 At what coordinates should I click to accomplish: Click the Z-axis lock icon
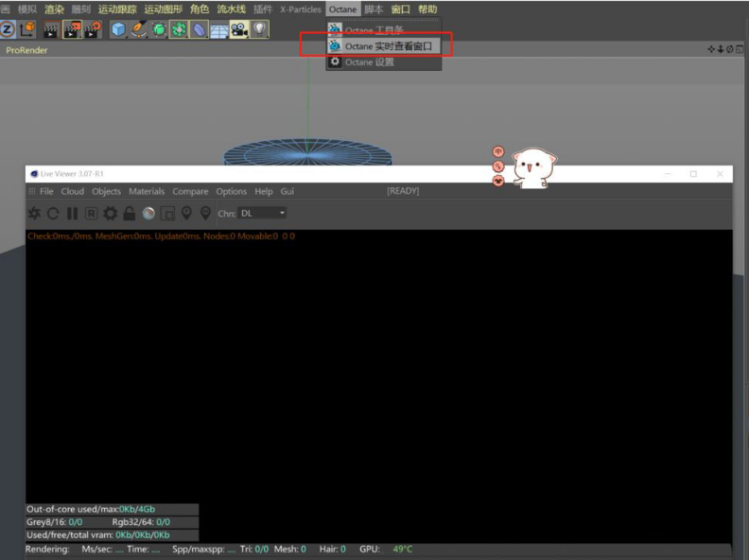tap(8, 29)
